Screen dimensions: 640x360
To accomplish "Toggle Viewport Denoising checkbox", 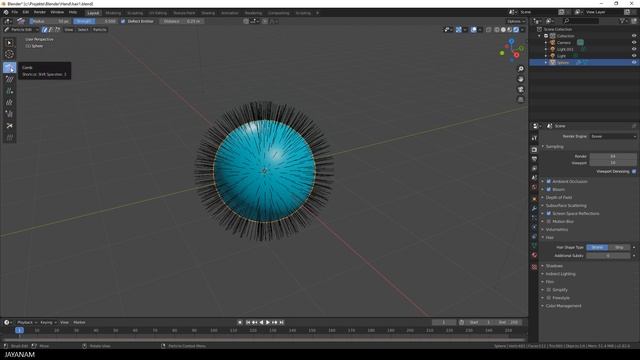I will point(634,171).
